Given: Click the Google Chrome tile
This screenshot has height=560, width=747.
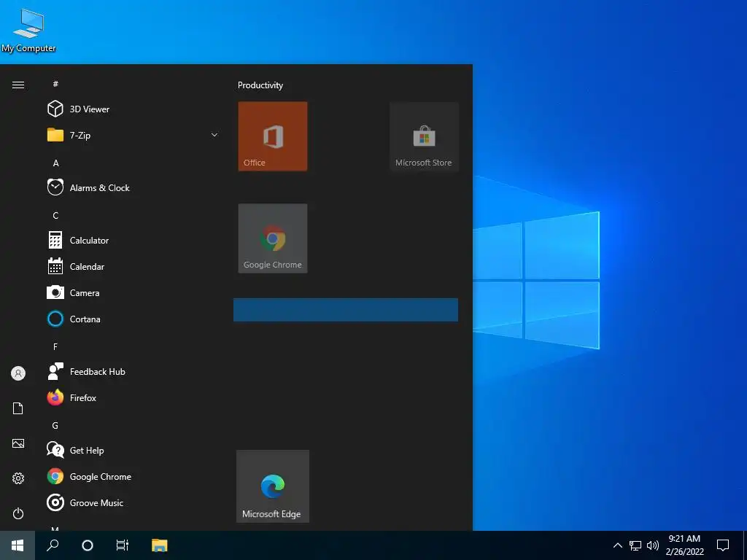Looking at the screenshot, I should 273,238.
